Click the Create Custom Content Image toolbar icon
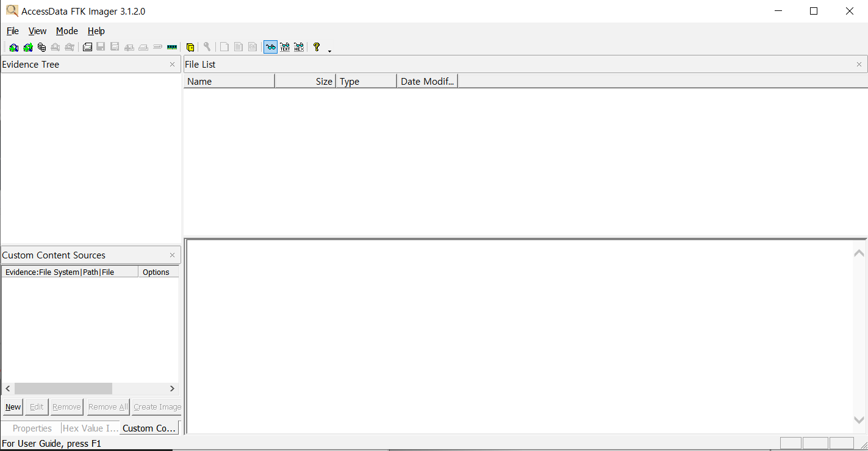The width and height of the screenshot is (868, 451). tap(143, 47)
